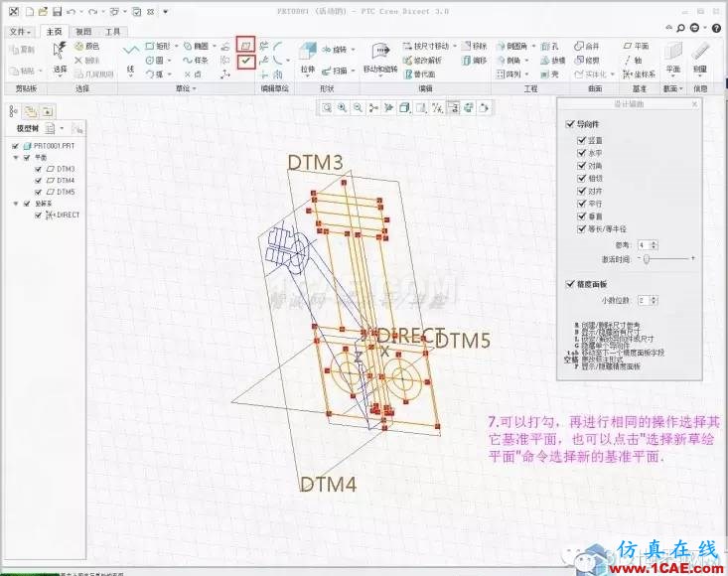This screenshot has height=576, width=728.
Task: Select PRT0001.PRT in the model tree
Action: tap(50, 146)
